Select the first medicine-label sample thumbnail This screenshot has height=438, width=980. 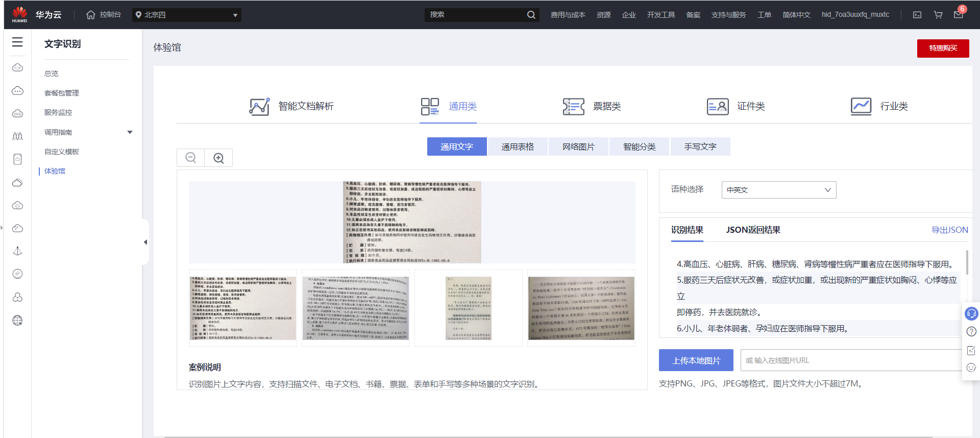pos(243,308)
